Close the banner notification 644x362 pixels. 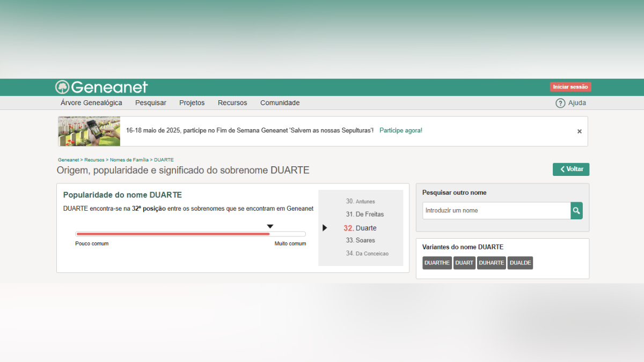click(579, 131)
